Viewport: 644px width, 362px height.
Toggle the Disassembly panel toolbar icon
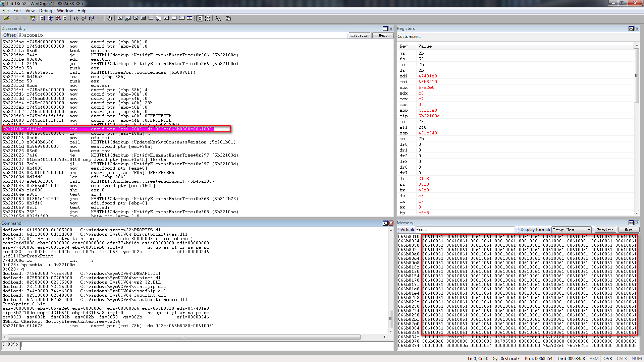tap(385, 28)
